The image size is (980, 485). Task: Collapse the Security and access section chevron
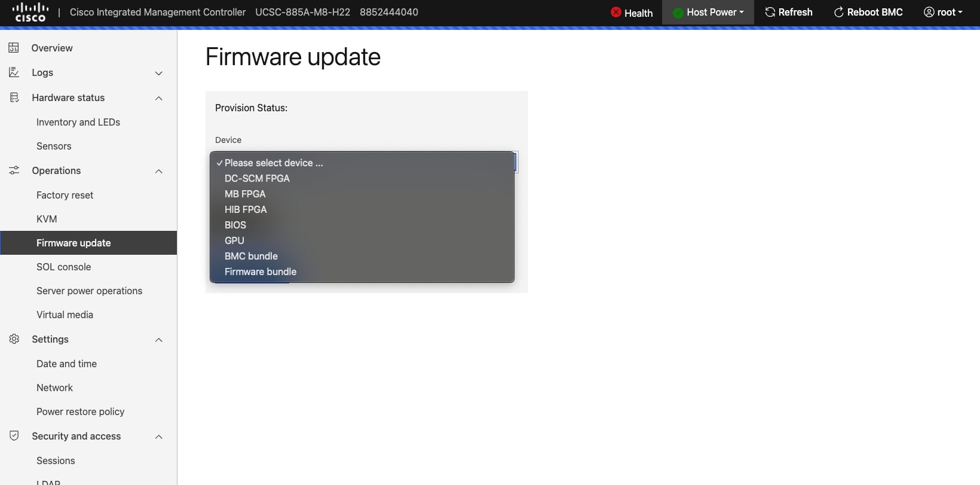point(159,437)
